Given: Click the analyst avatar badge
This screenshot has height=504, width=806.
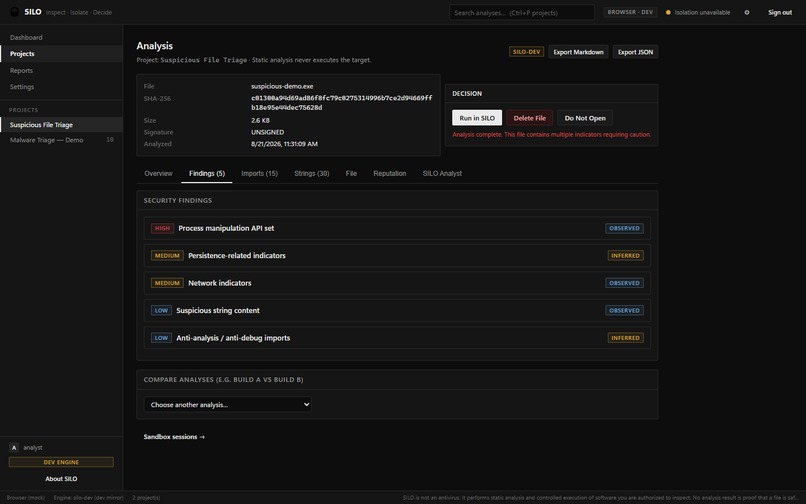Looking at the screenshot, I should click(14, 447).
